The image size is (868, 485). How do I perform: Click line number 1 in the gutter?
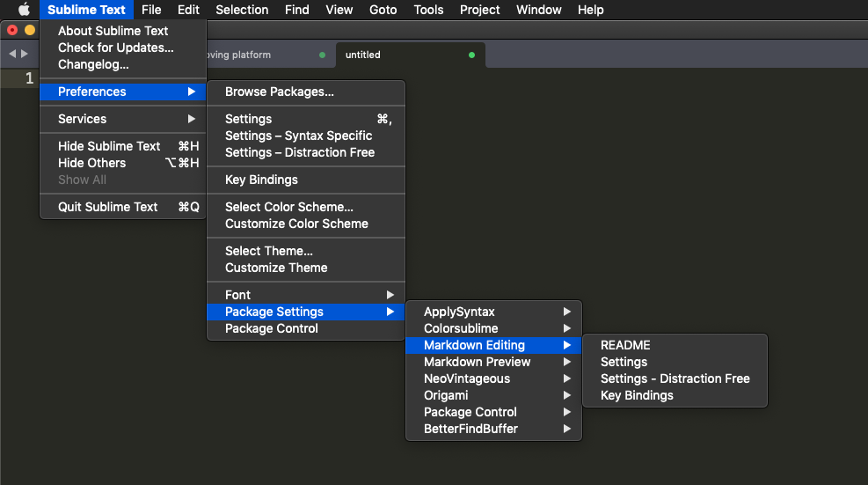[x=29, y=78]
